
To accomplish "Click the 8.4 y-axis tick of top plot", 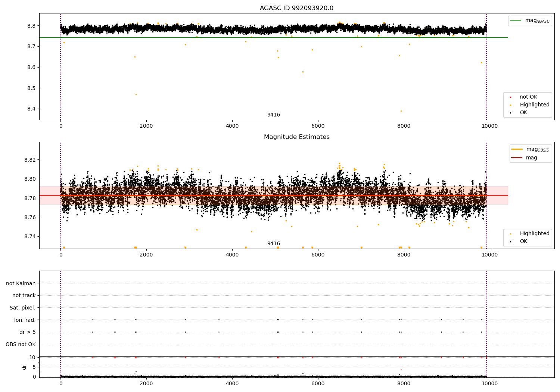I will [32, 109].
